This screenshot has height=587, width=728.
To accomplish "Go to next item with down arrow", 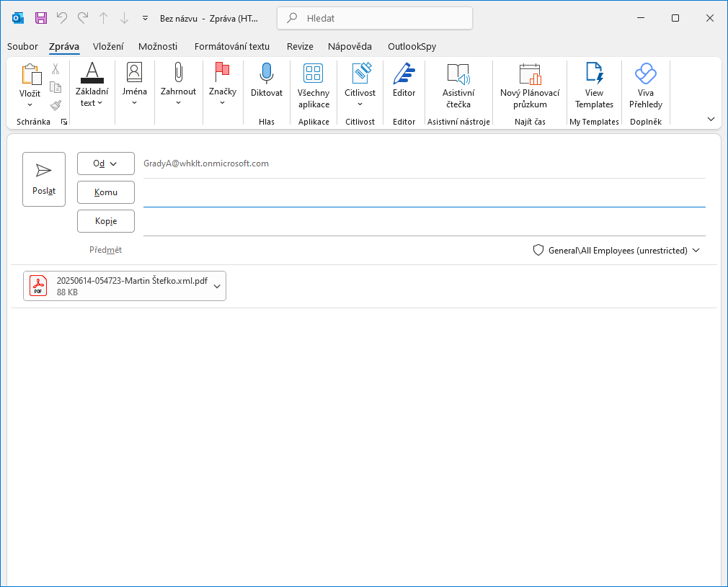I will pyautogui.click(x=125, y=18).
